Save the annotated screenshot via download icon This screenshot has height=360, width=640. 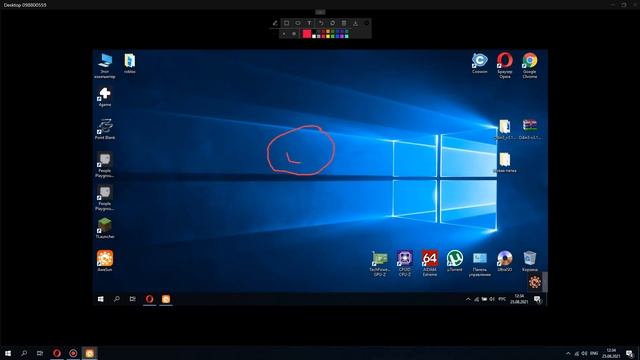tap(355, 23)
